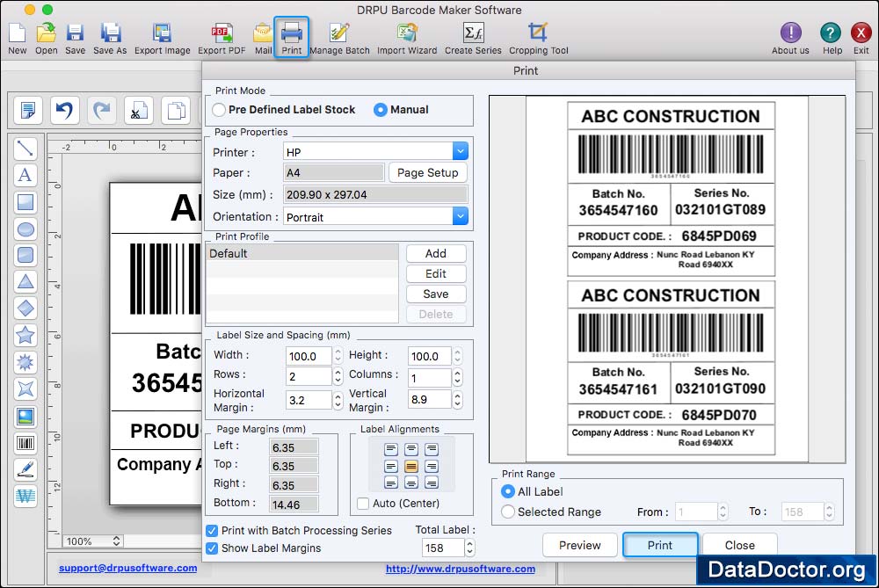The image size is (879, 588).
Task: Open the support@drpusoftware.com link
Action: [127, 568]
